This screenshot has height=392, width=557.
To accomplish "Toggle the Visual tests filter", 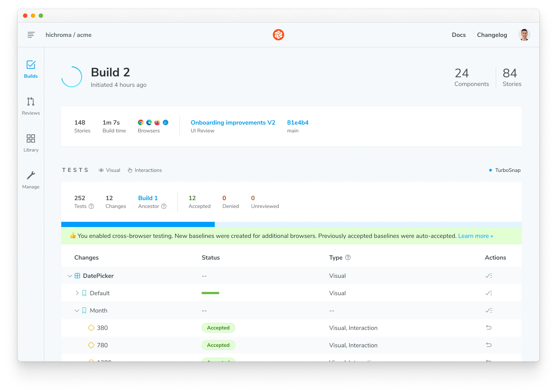I will (x=109, y=170).
